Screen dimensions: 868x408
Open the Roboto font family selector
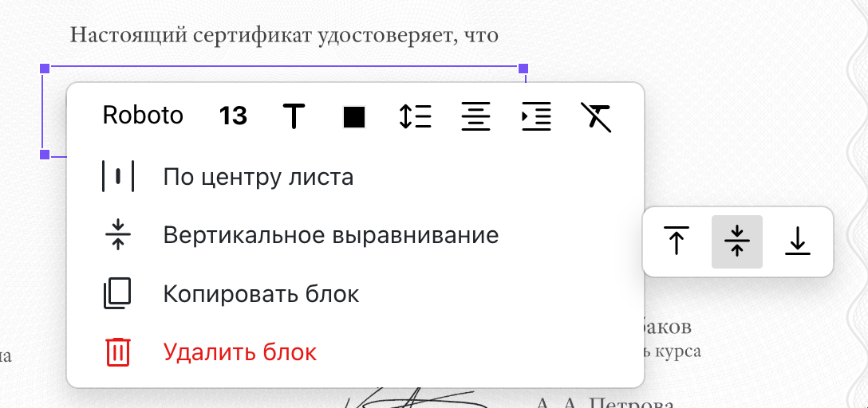[143, 116]
